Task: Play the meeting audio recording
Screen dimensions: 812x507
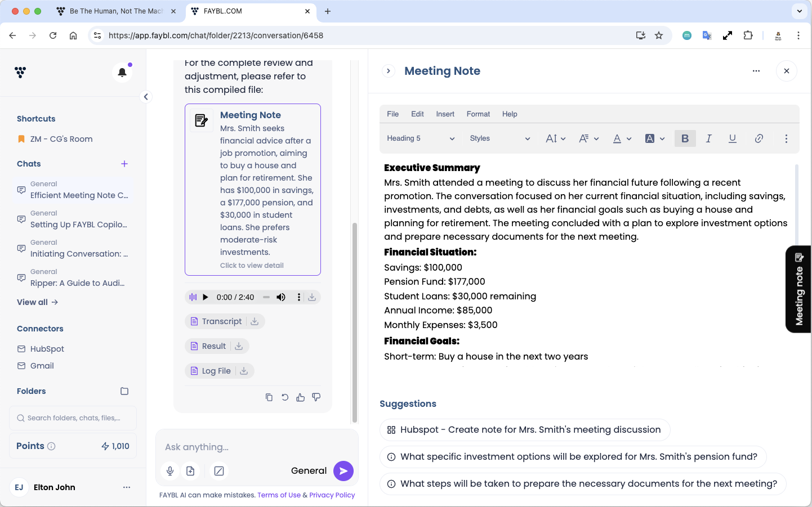Action: [206, 297]
